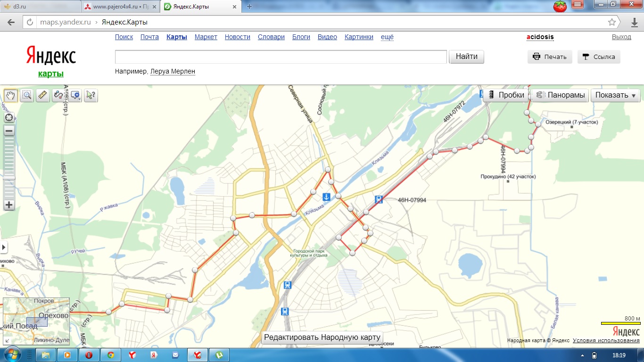Open the Поиск service link

tap(124, 37)
